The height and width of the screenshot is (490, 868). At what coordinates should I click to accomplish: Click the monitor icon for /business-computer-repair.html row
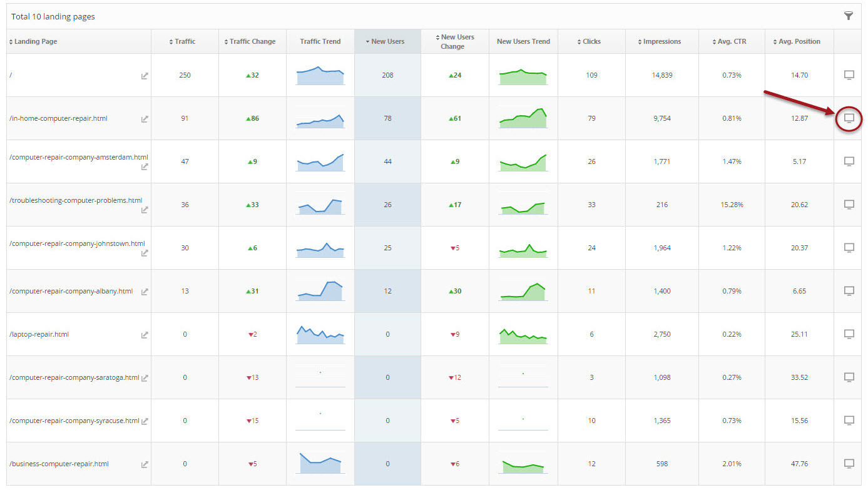click(849, 464)
